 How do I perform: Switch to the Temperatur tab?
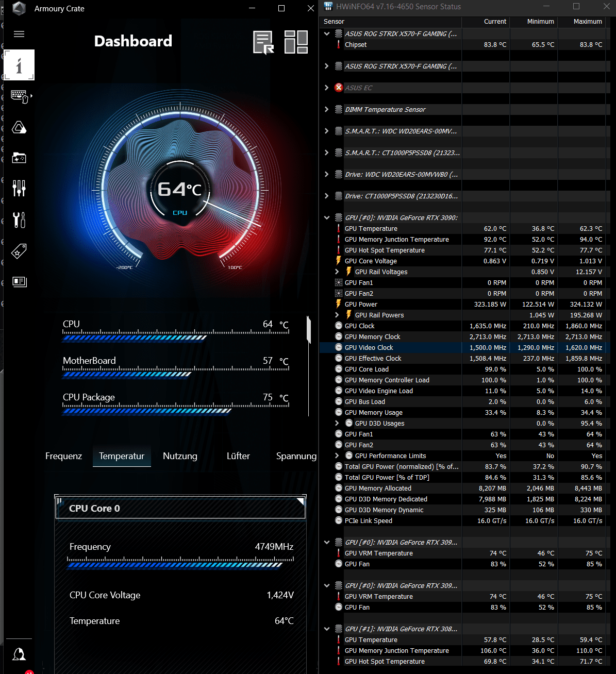pos(122,456)
